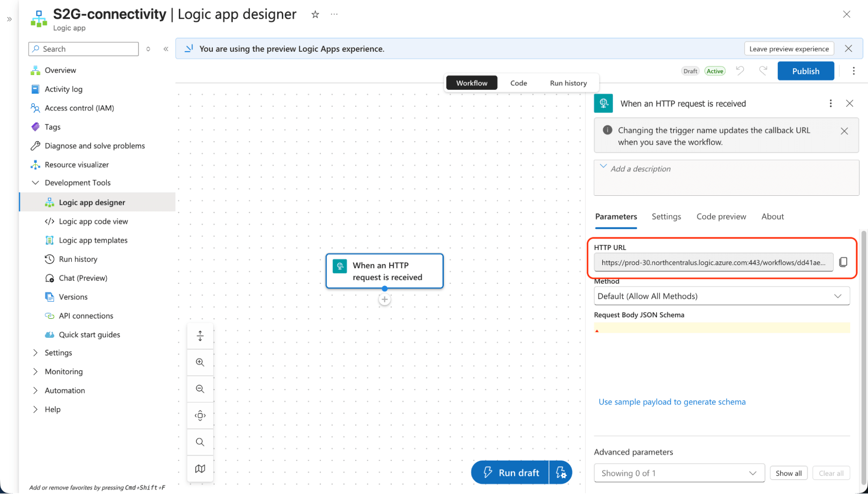The image size is (868, 494).
Task: Click the search icon in canvas toolbar
Action: tap(200, 442)
